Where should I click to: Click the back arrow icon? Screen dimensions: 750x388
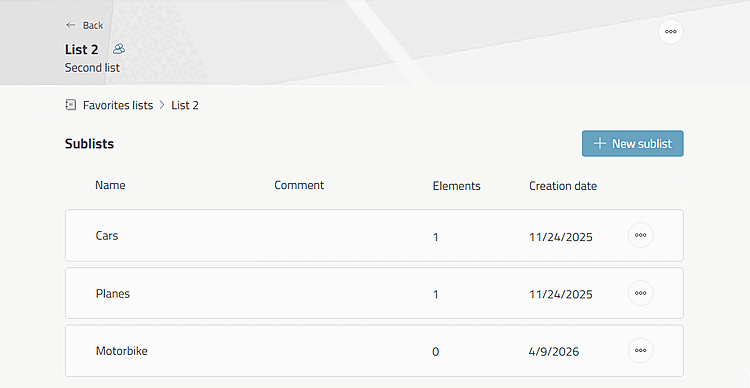71,25
